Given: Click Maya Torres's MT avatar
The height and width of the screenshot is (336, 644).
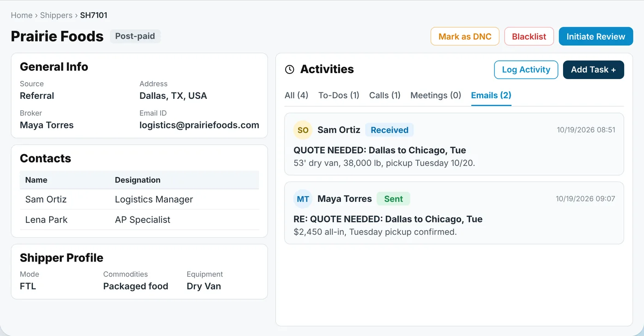Looking at the screenshot, I should [303, 199].
